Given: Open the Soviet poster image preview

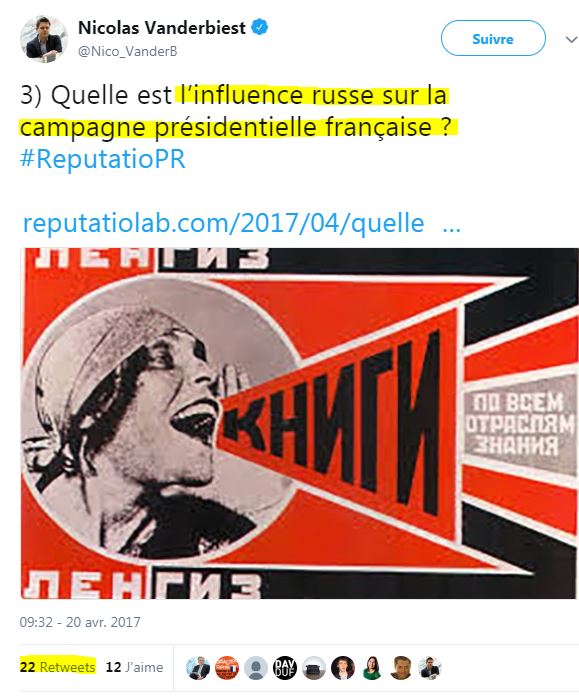Looking at the screenshot, I should pyautogui.click(x=300, y=423).
